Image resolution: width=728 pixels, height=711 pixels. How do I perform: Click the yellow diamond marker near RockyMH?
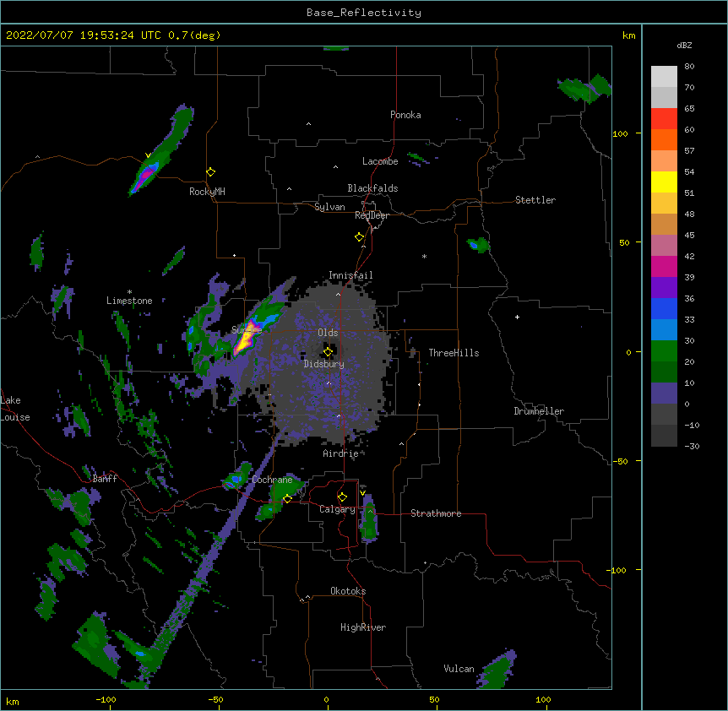click(211, 172)
